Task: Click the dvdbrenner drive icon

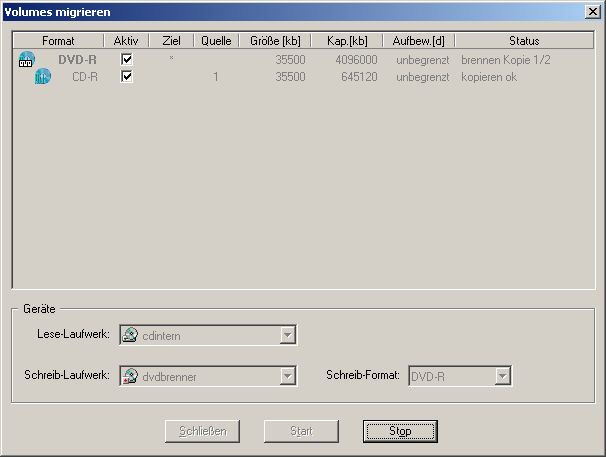Action: 130,376
